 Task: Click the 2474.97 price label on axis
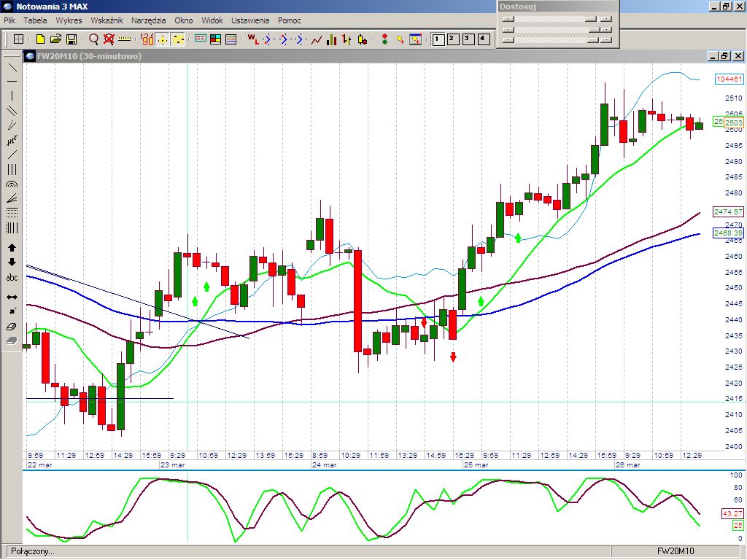click(x=728, y=211)
